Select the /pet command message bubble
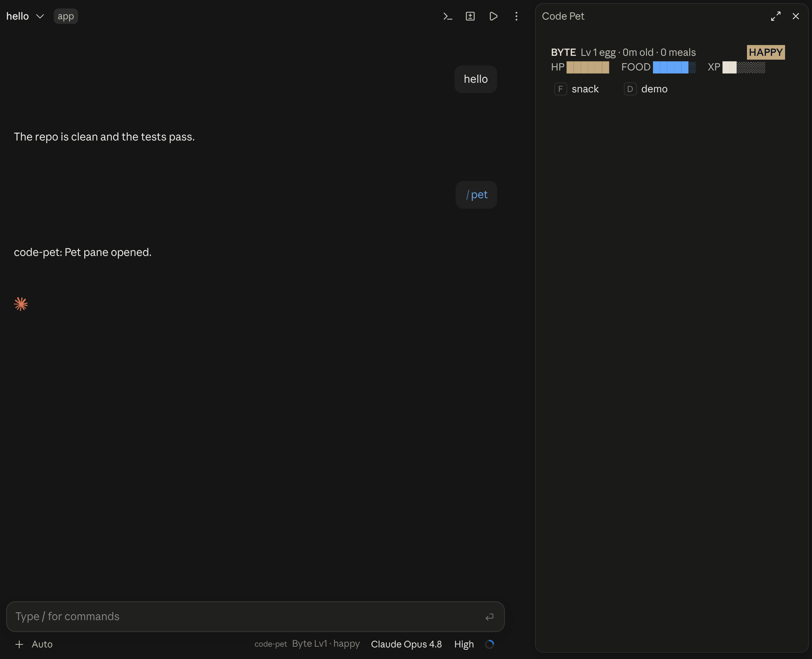 pyautogui.click(x=476, y=195)
